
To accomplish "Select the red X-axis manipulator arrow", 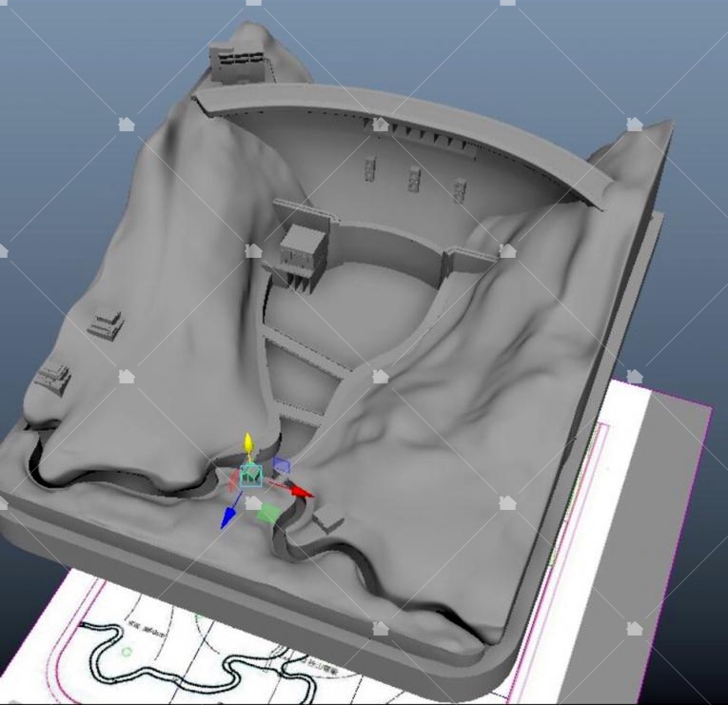I will click(302, 492).
